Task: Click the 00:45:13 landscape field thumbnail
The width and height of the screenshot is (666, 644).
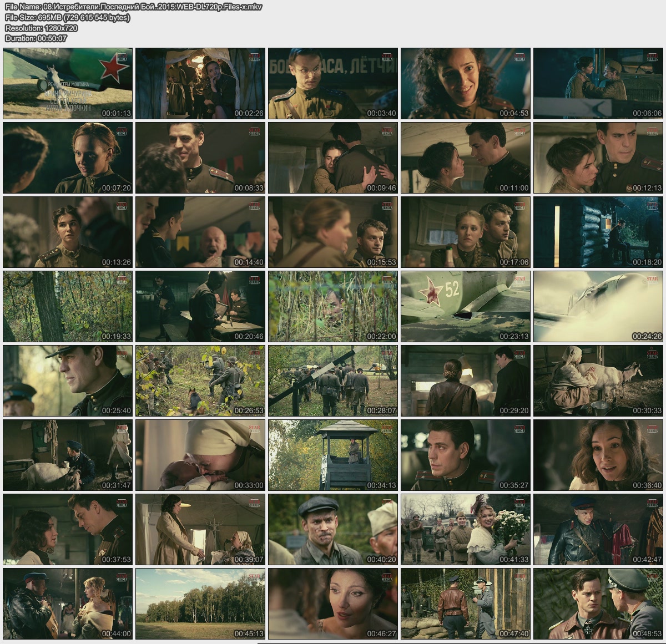Action: coord(200,604)
